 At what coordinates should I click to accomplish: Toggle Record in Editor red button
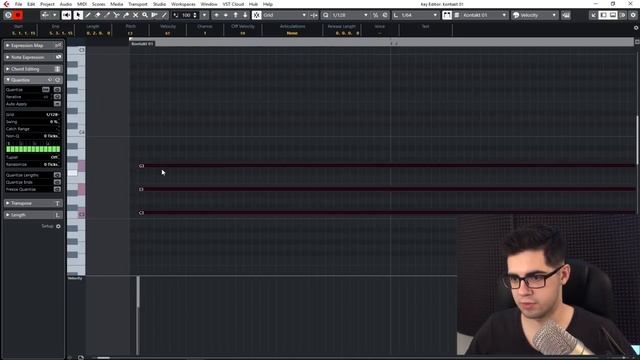pos(18,15)
